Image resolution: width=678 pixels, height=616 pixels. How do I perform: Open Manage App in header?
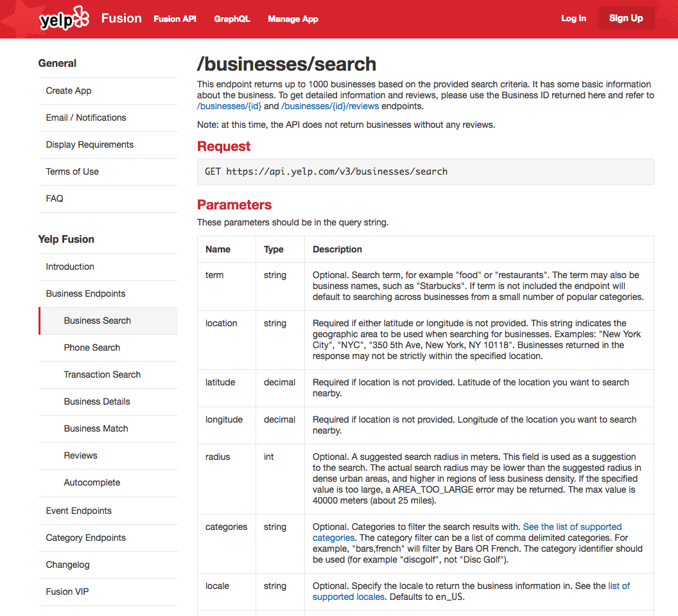[x=293, y=19]
